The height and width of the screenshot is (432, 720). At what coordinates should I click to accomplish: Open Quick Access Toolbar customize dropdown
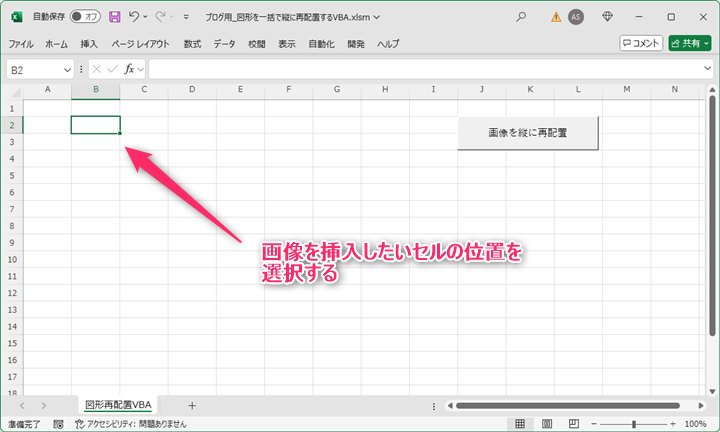click(186, 17)
